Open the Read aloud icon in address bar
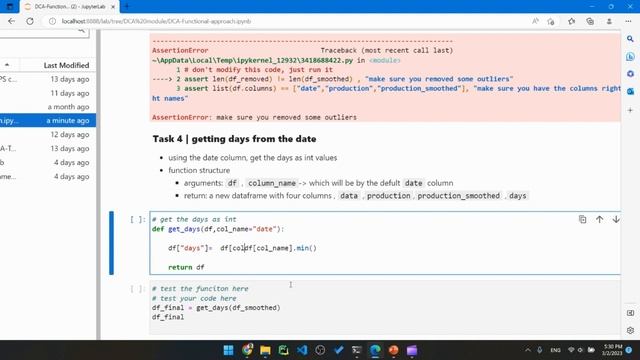640x360 pixels. 535,21
